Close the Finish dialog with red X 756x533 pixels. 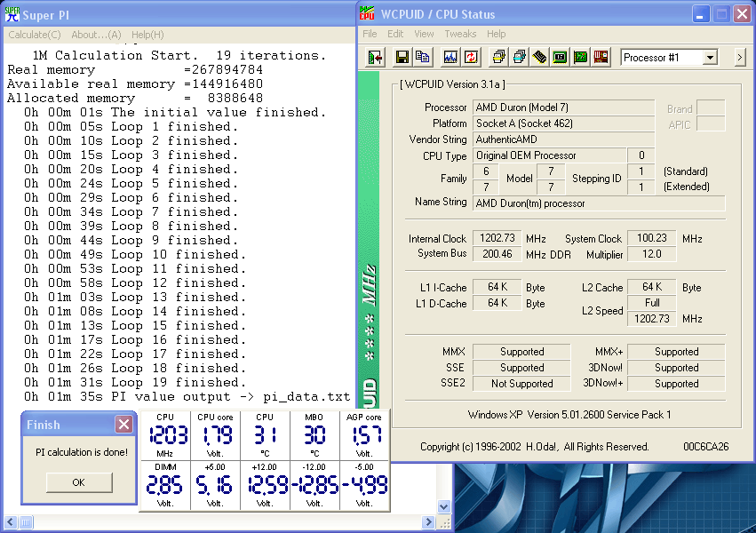tap(123, 425)
